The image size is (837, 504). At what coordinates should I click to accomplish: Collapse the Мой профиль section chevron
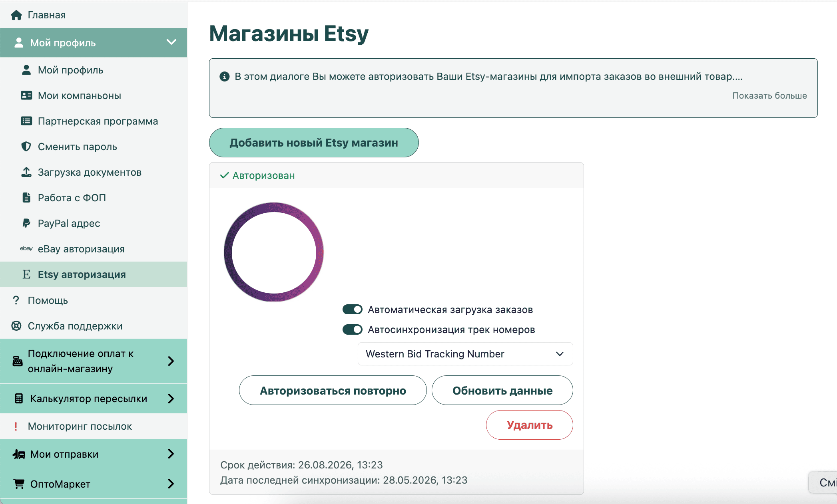point(171,42)
